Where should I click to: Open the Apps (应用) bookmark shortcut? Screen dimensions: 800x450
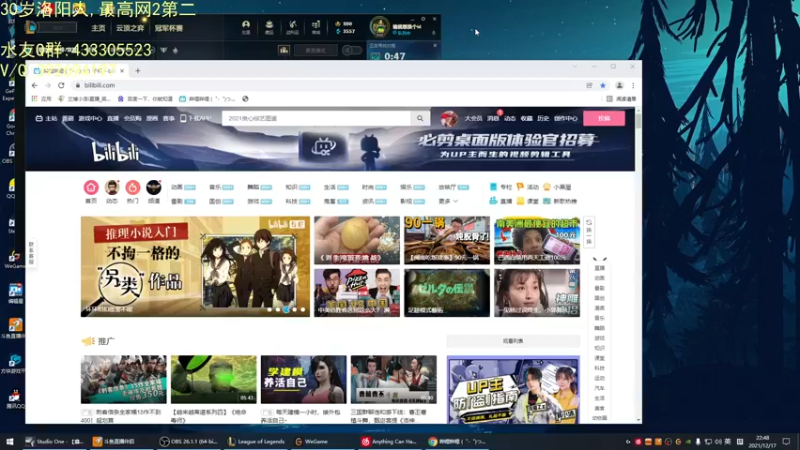tap(41, 99)
